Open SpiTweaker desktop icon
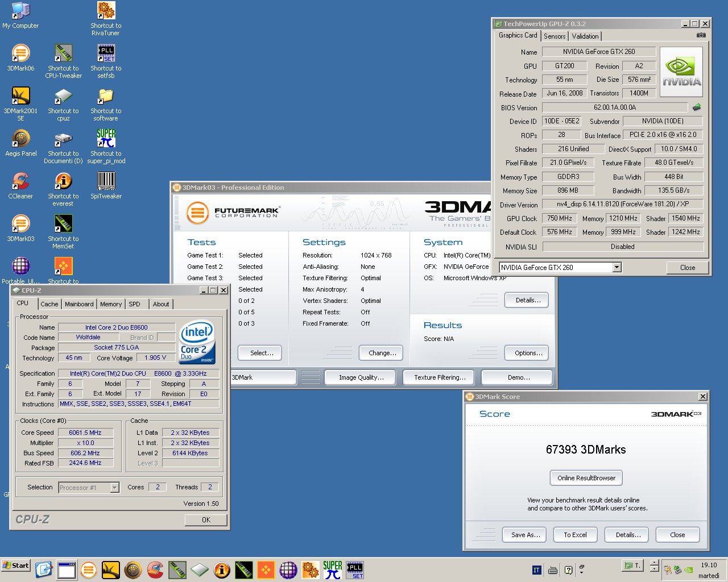The image size is (728, 582). [x=106, y=186]
